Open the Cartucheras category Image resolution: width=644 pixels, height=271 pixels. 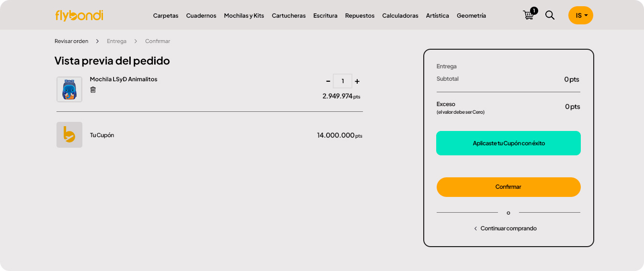point(289,16)
